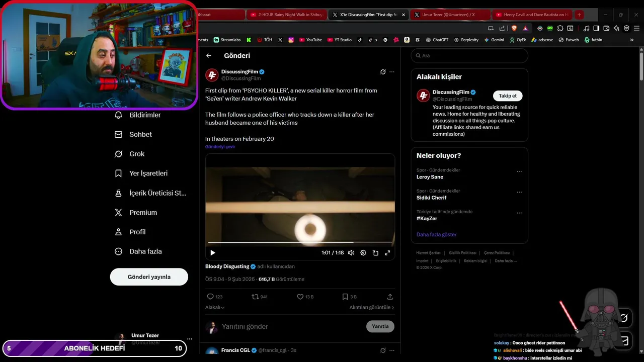
Task: Open YouTube bookmark
Action: (x=310, y=40)
